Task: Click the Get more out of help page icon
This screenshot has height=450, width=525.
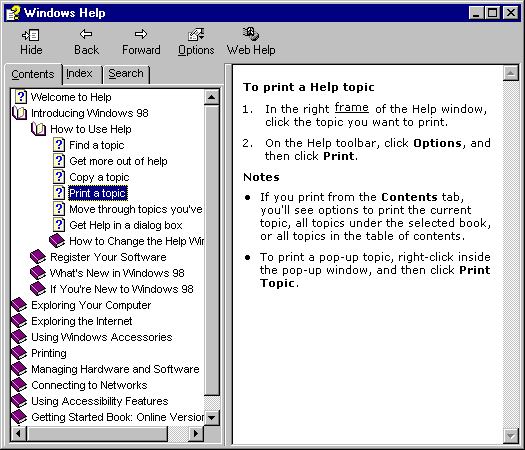Action: 59,161
